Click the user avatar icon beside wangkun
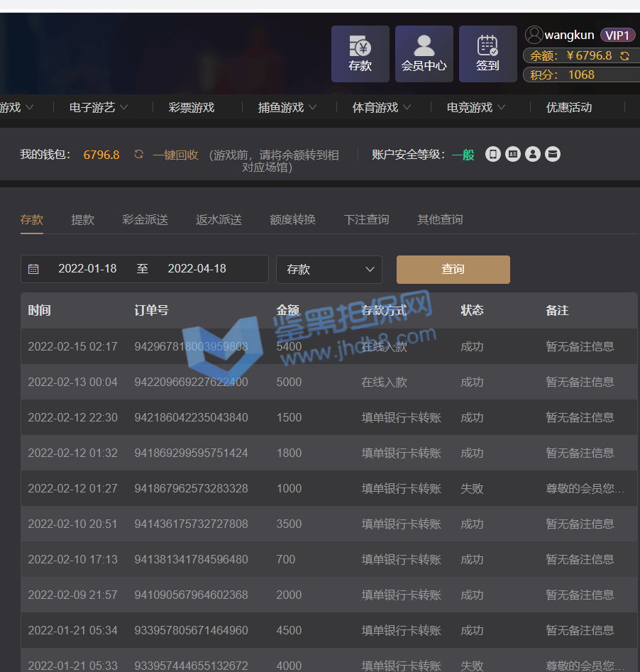This screenshot has width=640, height=672. (x=534, y=35)
